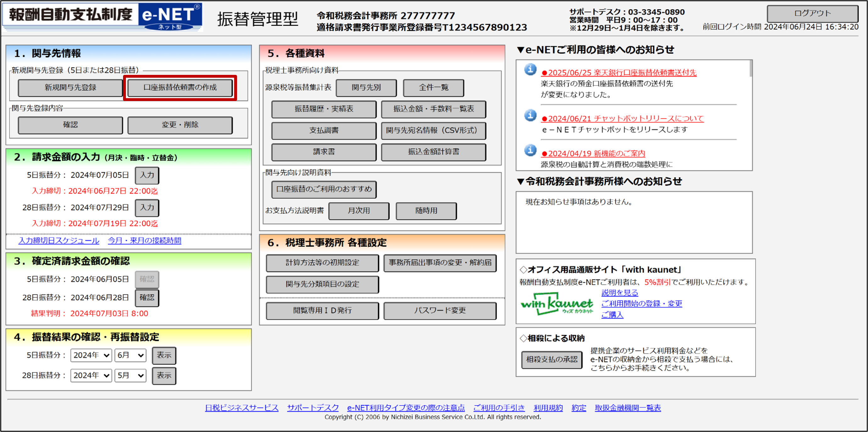Click info icon beside 楽天銀行 notice

pos(530,70)
